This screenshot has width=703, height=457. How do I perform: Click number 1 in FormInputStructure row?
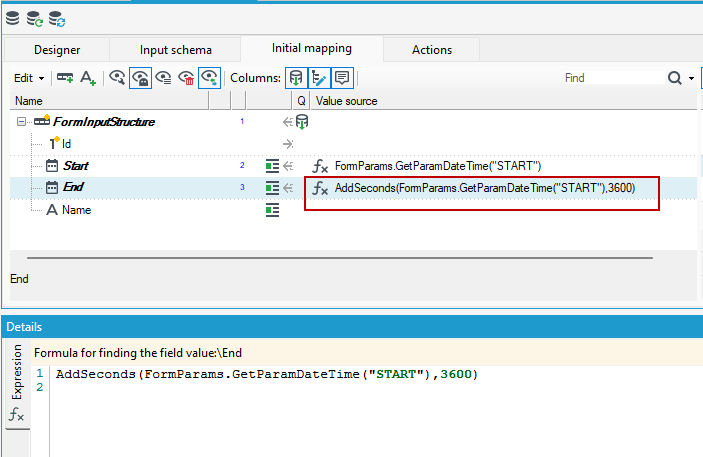pyautogui.click(x=242, y=121)
